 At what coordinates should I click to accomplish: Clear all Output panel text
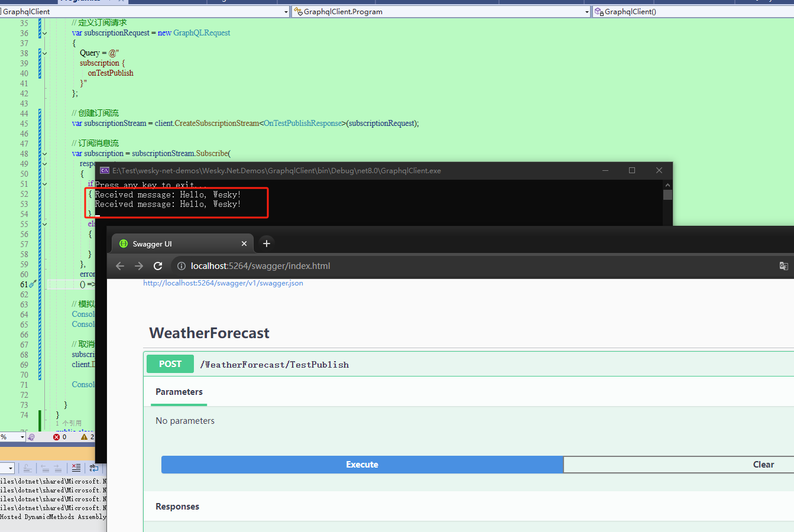tap(76, 468)
